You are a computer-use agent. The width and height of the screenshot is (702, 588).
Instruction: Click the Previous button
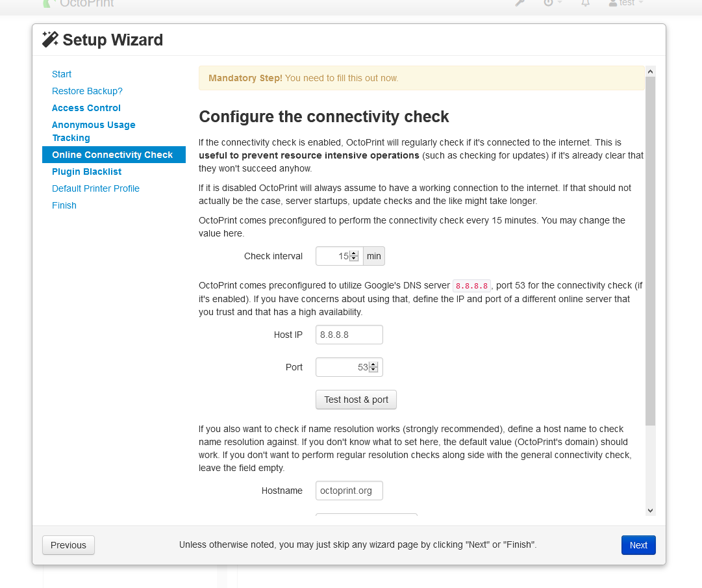[x=68, y=545]
